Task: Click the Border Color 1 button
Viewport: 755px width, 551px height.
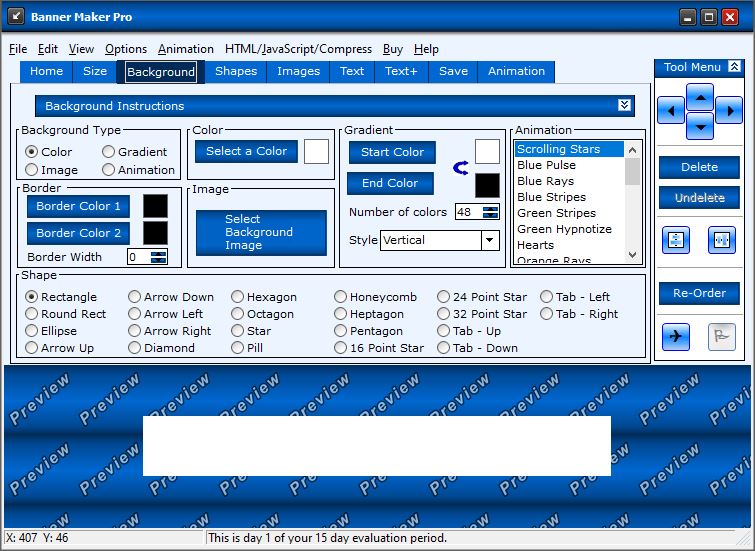Action: [x=78, y=206]
